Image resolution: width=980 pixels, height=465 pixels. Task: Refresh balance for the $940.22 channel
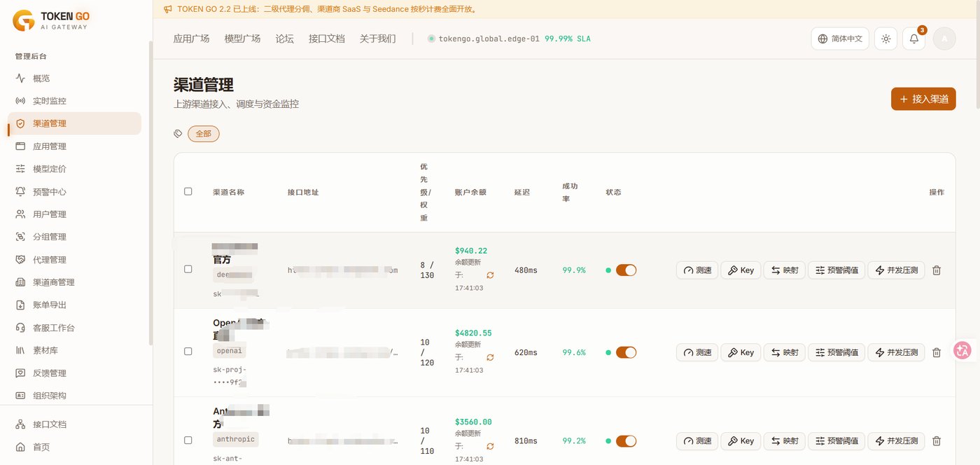(x=490, y=275)
